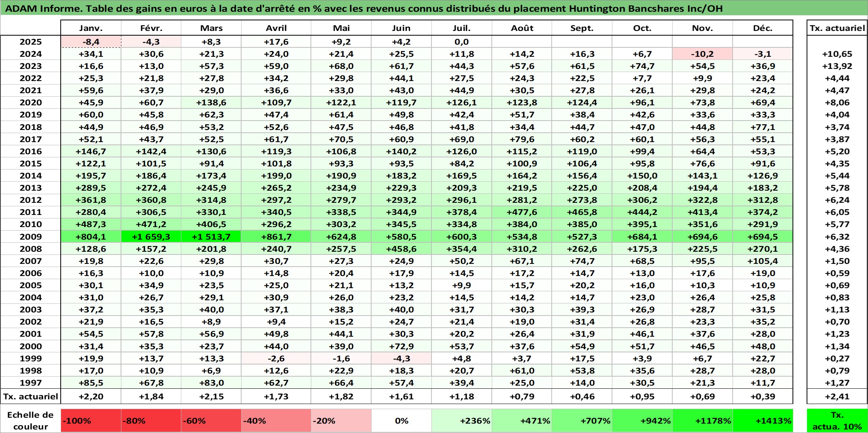Viewport: 868px width, 433px height.
Task: Click the -60% color scale swatch
Action: tap(211, 421)
